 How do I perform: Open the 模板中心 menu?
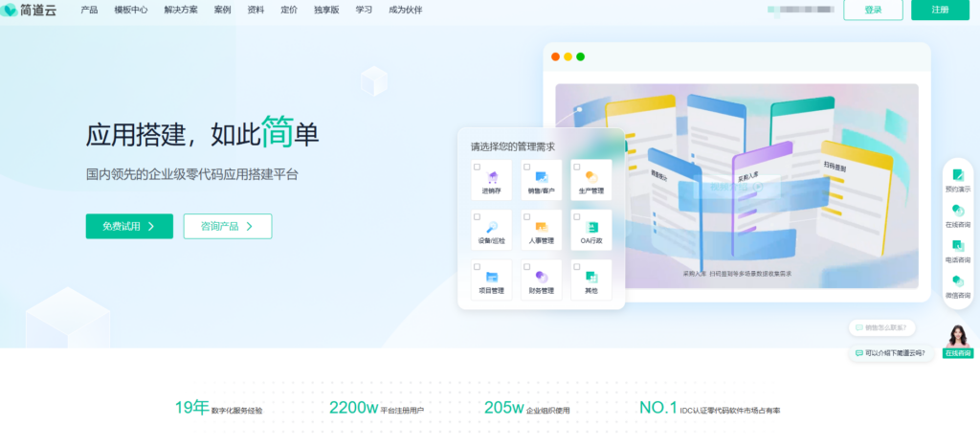click(x=131, y=10)
